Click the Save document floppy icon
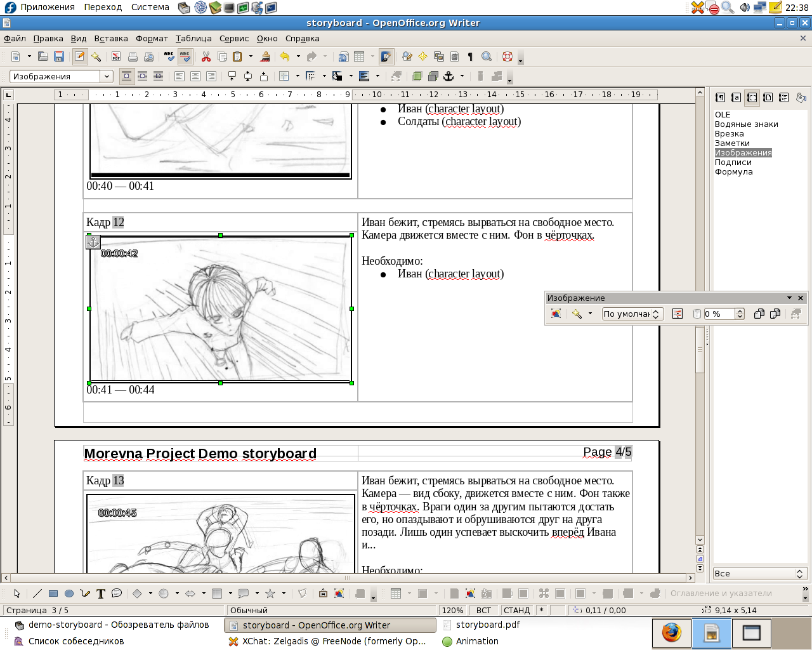The width and height of the screenshot is (812, 650). click(x=59, y=56)
